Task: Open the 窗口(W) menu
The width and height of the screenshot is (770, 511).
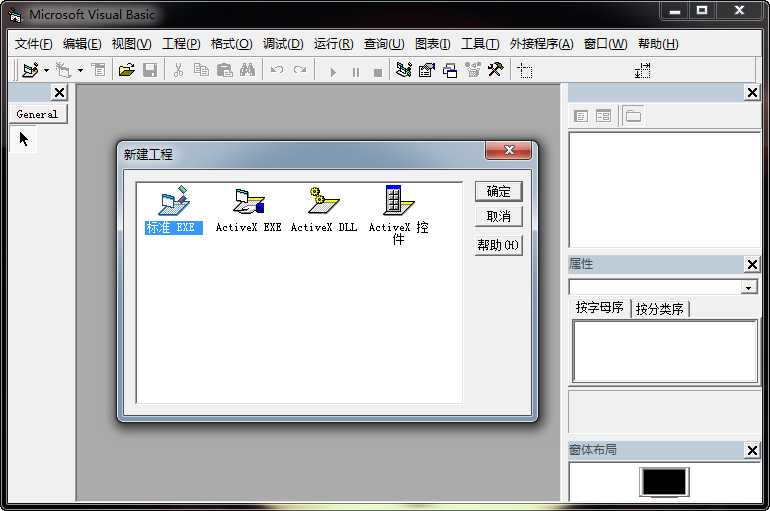Action: (x=605, y=44)
